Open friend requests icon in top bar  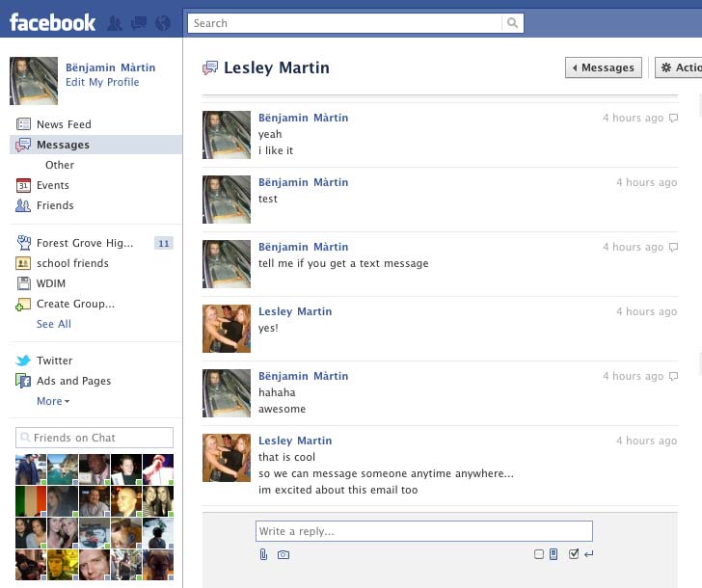116,22
